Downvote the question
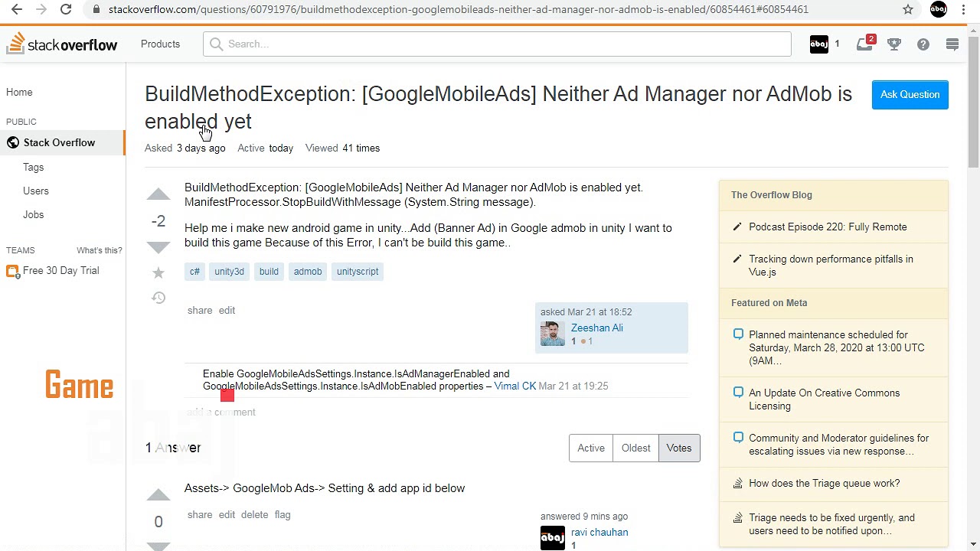This screenshot has height=551, width=980. point(158,247)
